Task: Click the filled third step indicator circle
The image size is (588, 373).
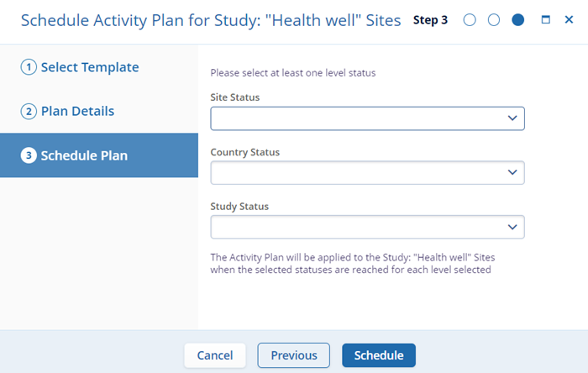Action: click(518, 20)
